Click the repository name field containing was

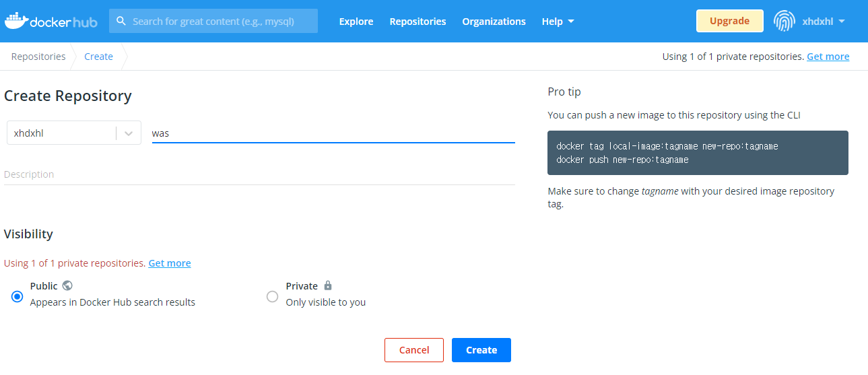click(x=333, y=133)
